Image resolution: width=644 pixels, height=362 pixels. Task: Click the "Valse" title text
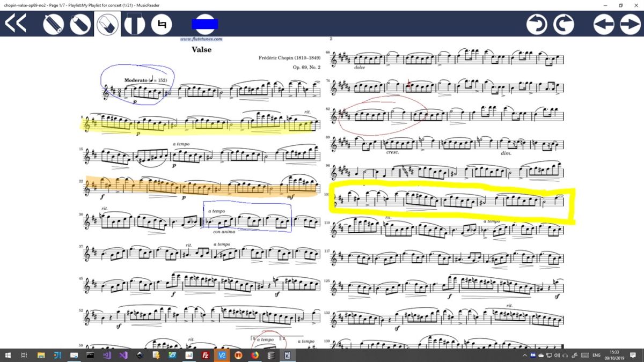201,49
